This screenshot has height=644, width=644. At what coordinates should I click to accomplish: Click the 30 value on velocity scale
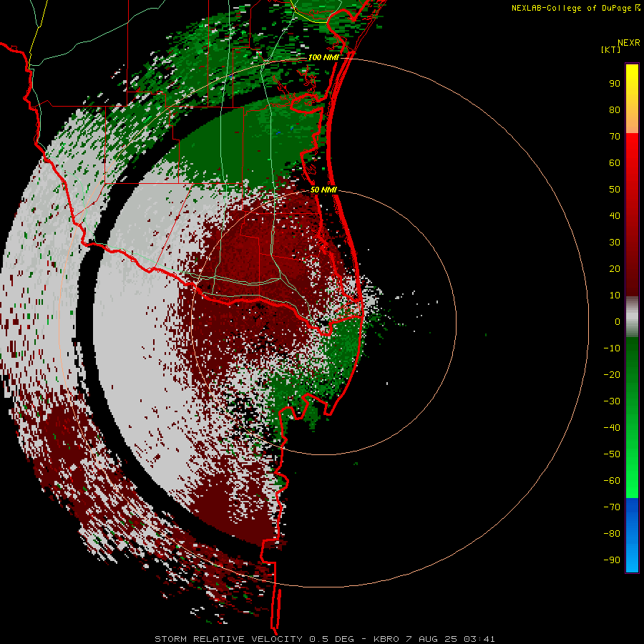(615, 243)
